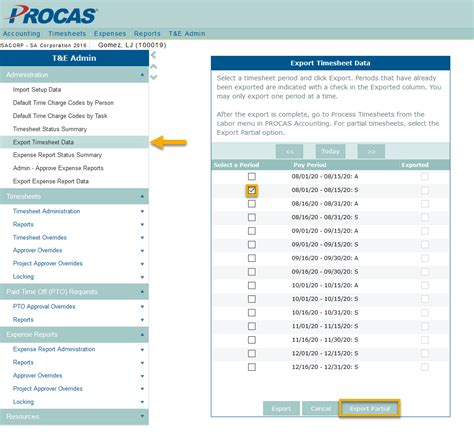The width and height of the screenshot is (474, 442).
Task: Expand Expense Report Administration arrow
Action: point(142,350)
